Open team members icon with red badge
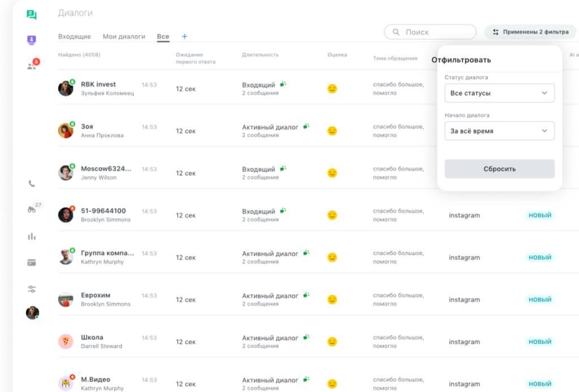 32,66
